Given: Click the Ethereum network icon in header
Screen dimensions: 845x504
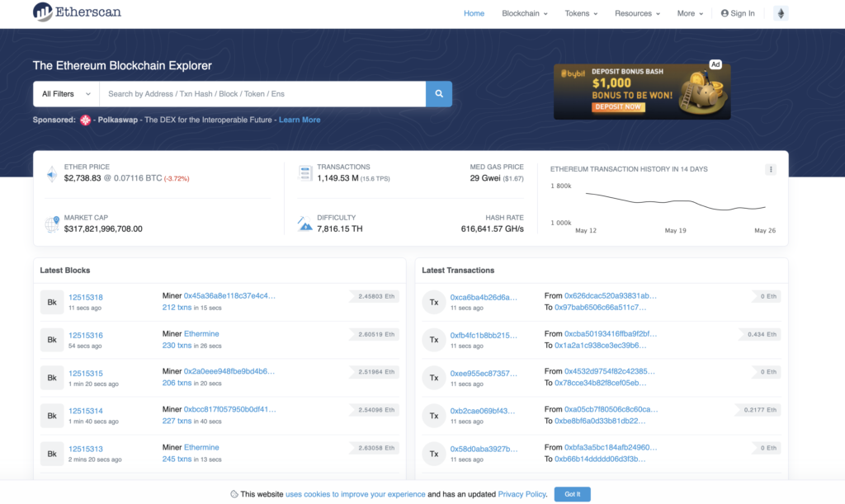Looking at the screenshot, I should (x=781, y=13).
